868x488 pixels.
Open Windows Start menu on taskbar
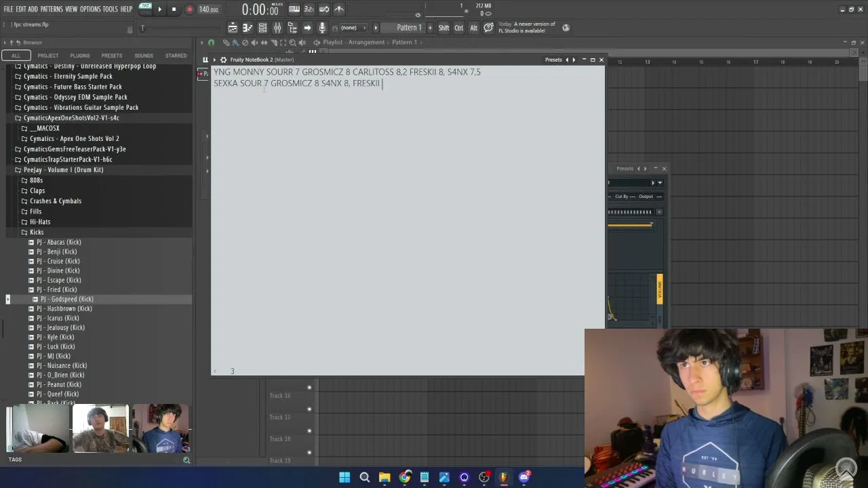point(344,477)
